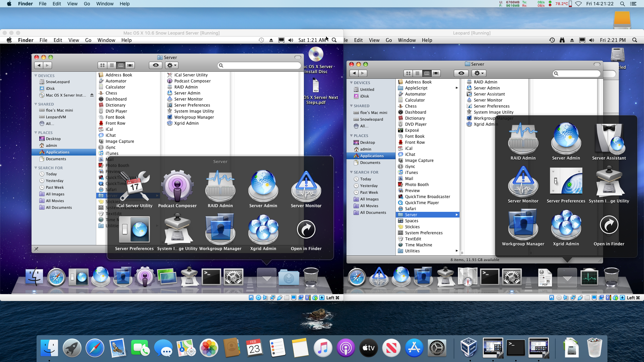This screenshot has height=362, width=644.
Task: Collapse PLACES section in Snow Leopard sidebar
Action: [36, 133]
